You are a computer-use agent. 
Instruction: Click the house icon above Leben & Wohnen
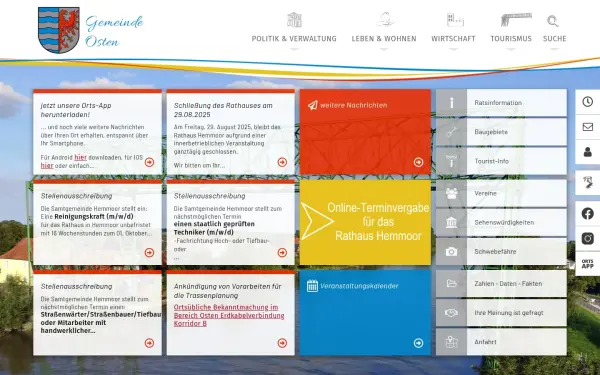click(385, 20)
